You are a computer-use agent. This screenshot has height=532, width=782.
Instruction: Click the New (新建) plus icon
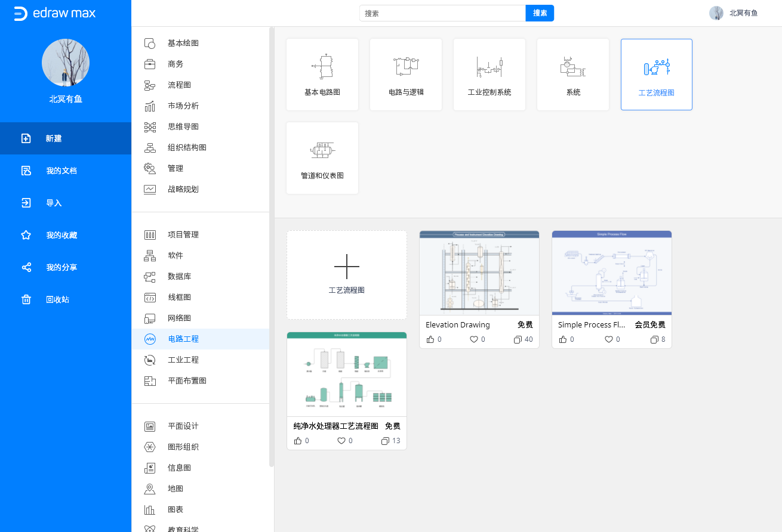26,138
